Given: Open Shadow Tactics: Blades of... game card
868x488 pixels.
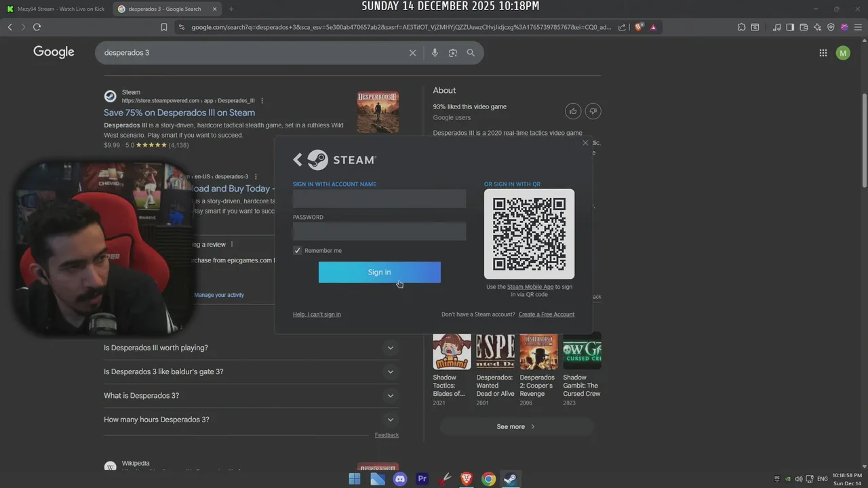Looking at the screenshot, I should click(452, 370).
